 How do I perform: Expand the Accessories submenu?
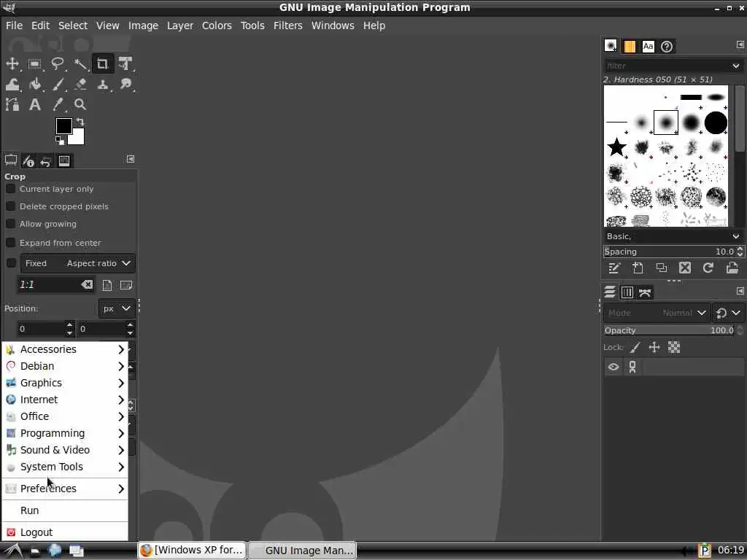pos(65,349)
